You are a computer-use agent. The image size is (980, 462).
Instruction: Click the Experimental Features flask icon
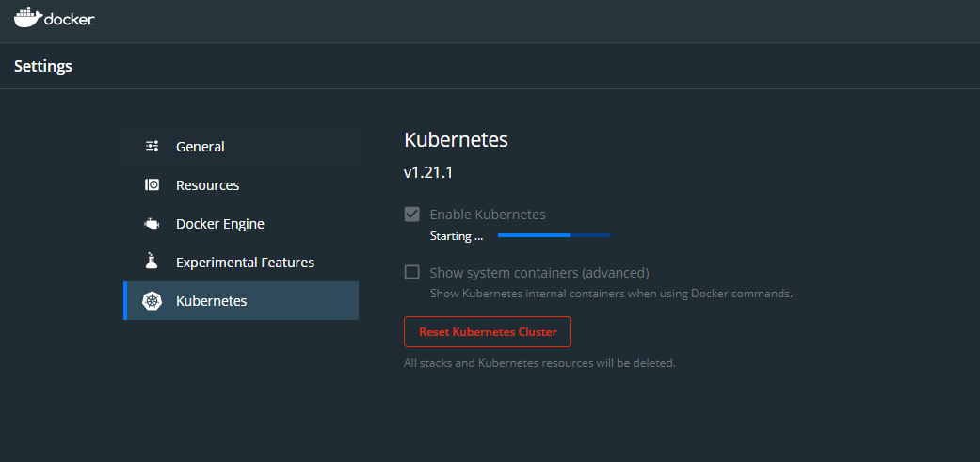(152, 262)
